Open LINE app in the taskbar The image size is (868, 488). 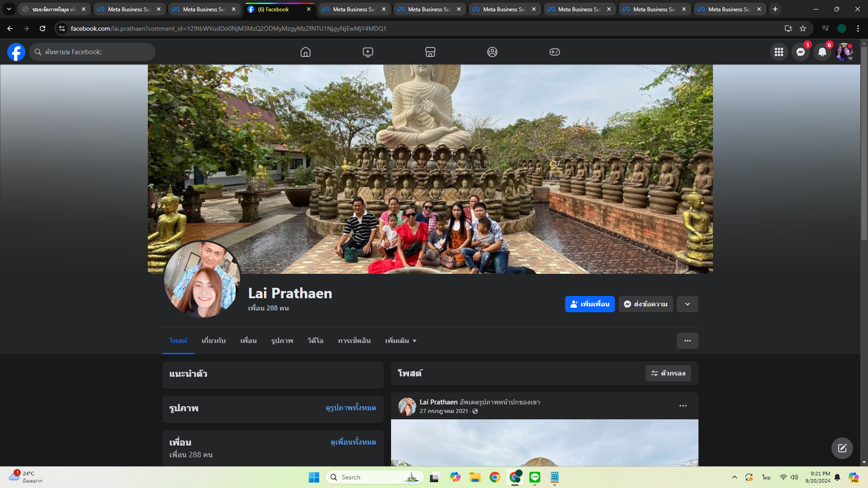[535, 477]
